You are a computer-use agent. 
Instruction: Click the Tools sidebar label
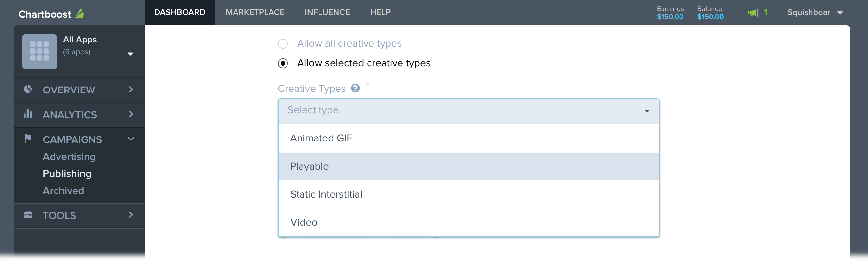59,216
